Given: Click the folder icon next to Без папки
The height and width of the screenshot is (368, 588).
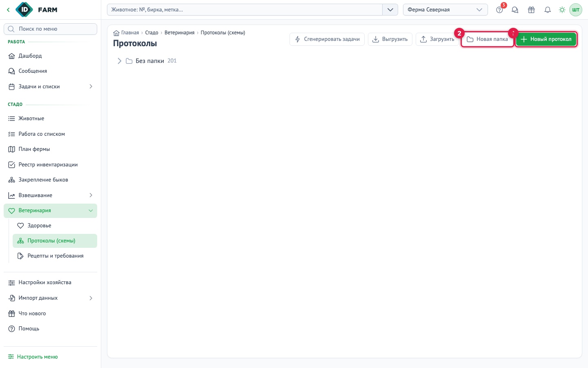Looking at the screenshot, I should 129,61.
